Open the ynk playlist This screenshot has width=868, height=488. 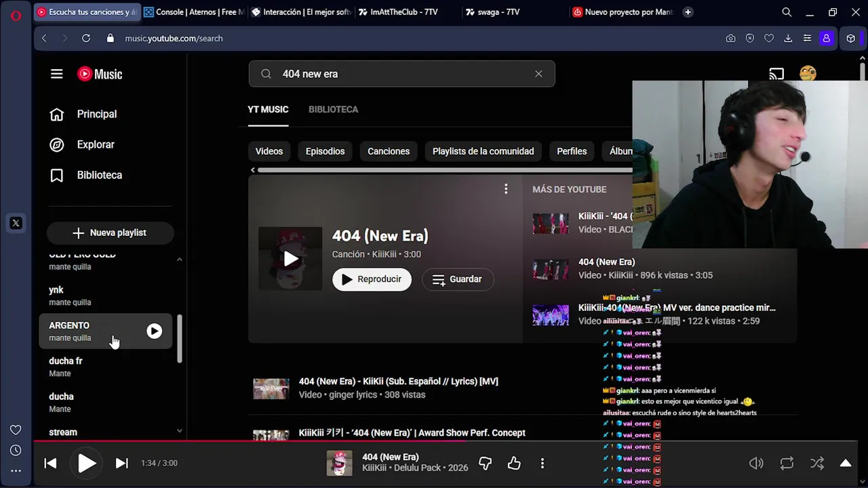tap(106, 296)
